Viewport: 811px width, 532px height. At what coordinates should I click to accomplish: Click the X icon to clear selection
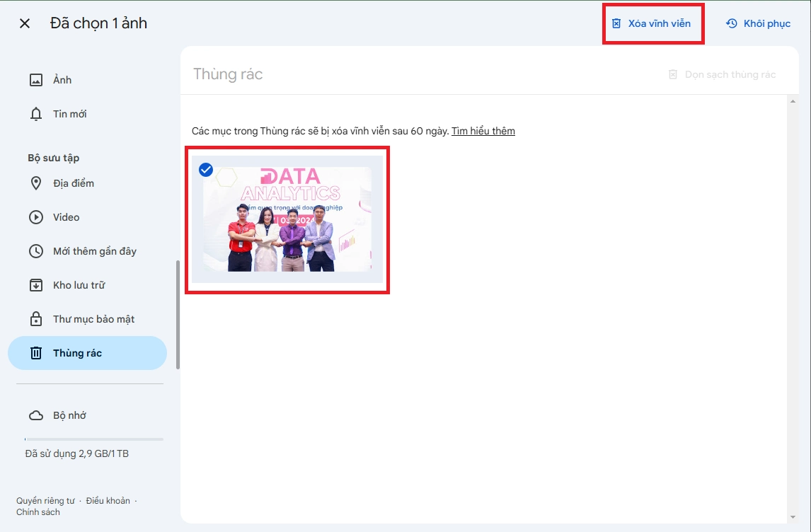click(x=25, y=23)
